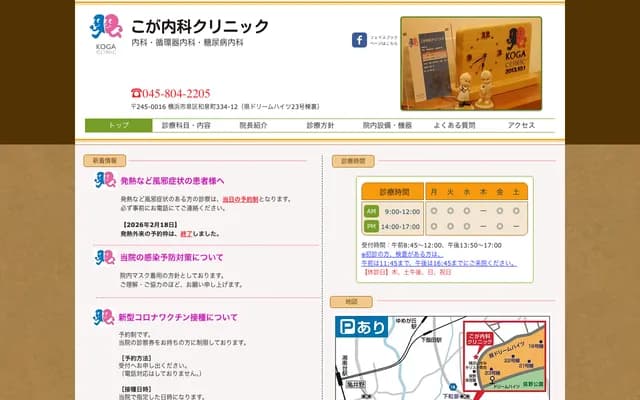Click the icon beside 発熱など風邪症状の患者様へ
Screen dimensions: 640x400
pos(105,181)
